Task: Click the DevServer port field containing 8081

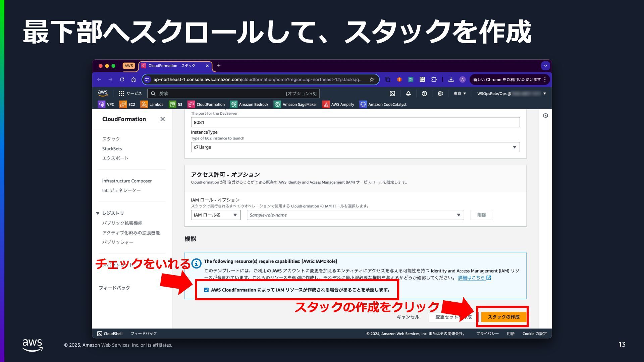Action: (355, 122)
